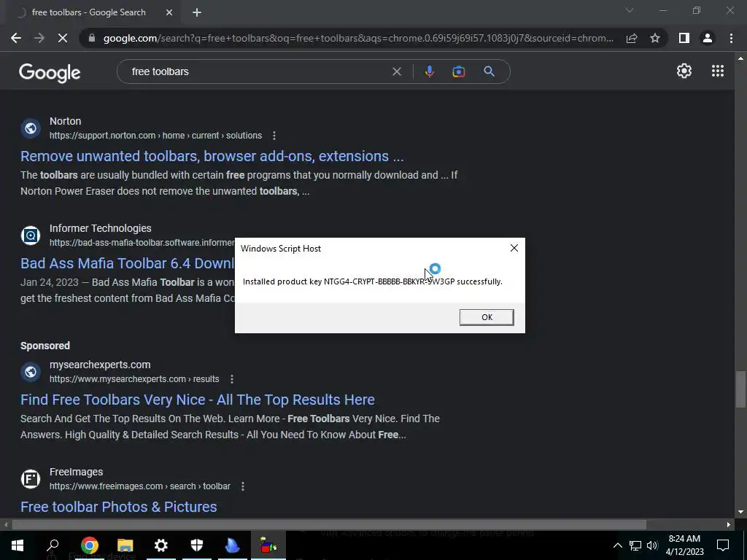Open Windows Security shield in taskbar
Screen dimensions: 747x560
coord(197,545)
